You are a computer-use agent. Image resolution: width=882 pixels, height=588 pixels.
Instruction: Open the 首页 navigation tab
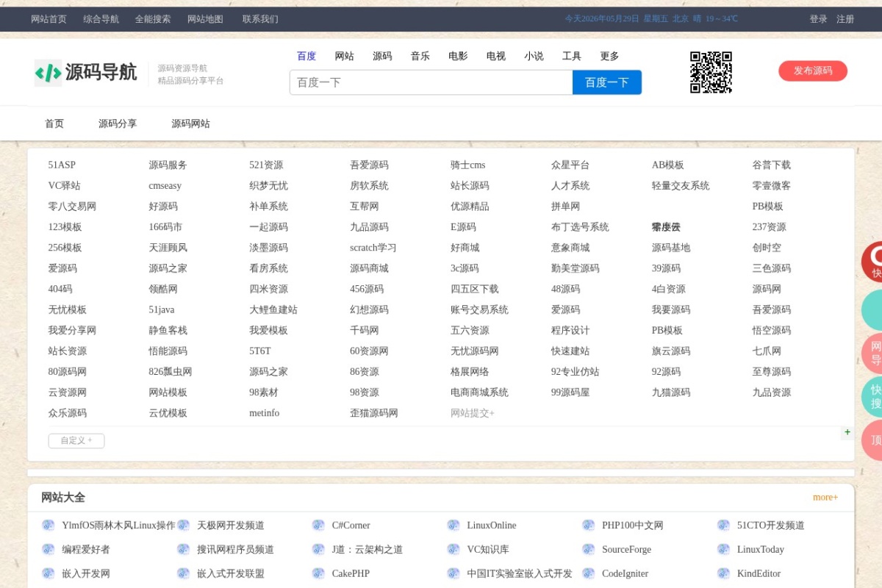click(x=54, y=123)
